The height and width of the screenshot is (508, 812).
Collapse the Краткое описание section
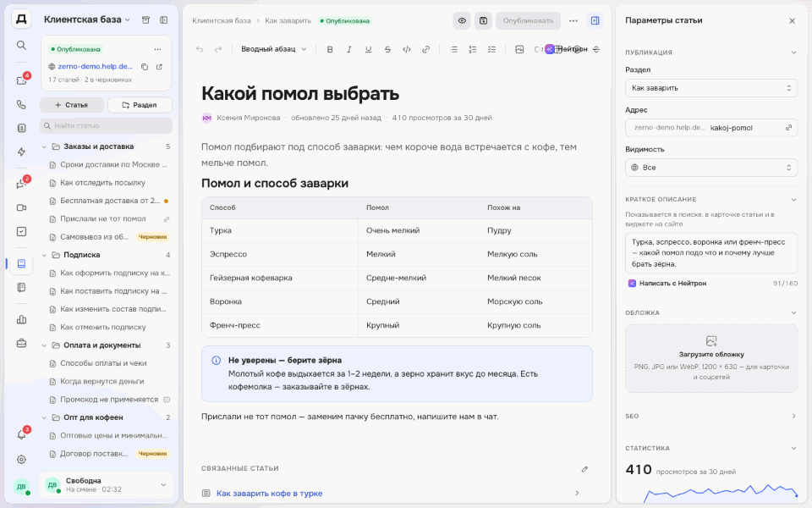(x=793, y=199)
